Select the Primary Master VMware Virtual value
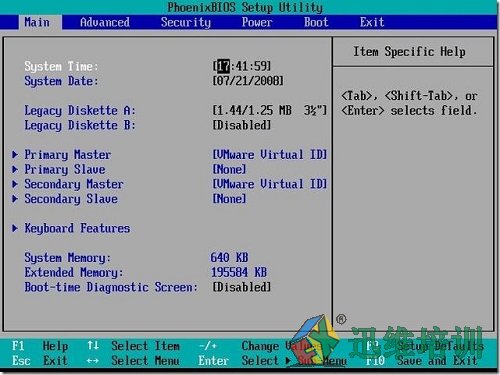 click(270, 155)
